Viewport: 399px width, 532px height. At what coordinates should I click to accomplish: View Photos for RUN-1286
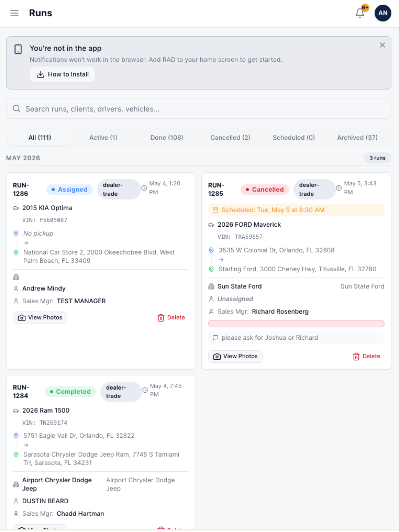pyautogui.click(x=40, y=318)
